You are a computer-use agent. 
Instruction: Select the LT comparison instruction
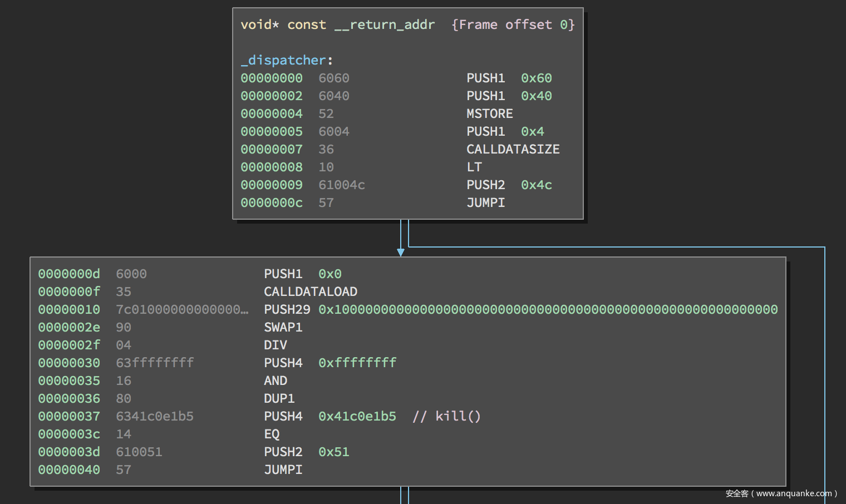coord(474,167)
